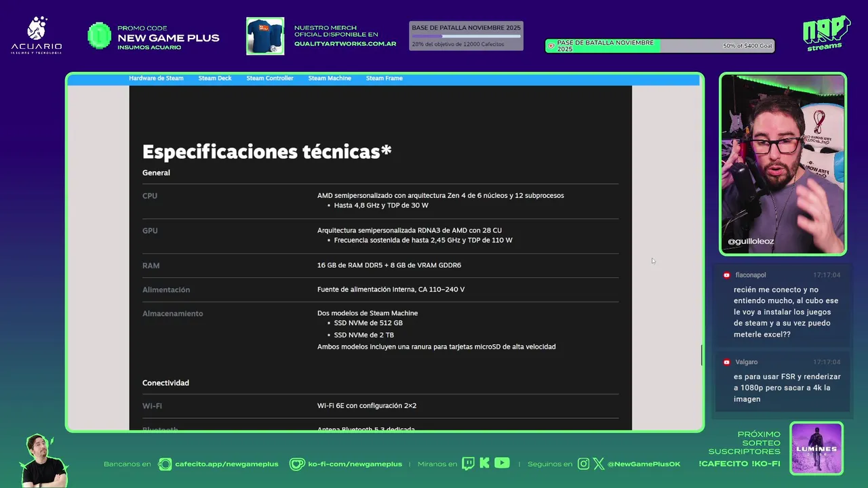
Task: Click the Conectividad section heading
Action: pyautogui.click(x=165, y=383)
